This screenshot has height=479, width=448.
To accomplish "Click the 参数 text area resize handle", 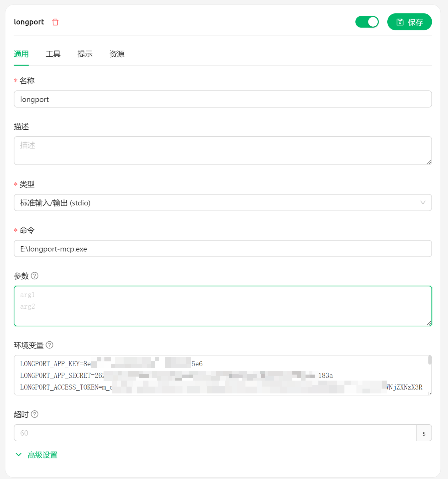I will tap(429, 323).
